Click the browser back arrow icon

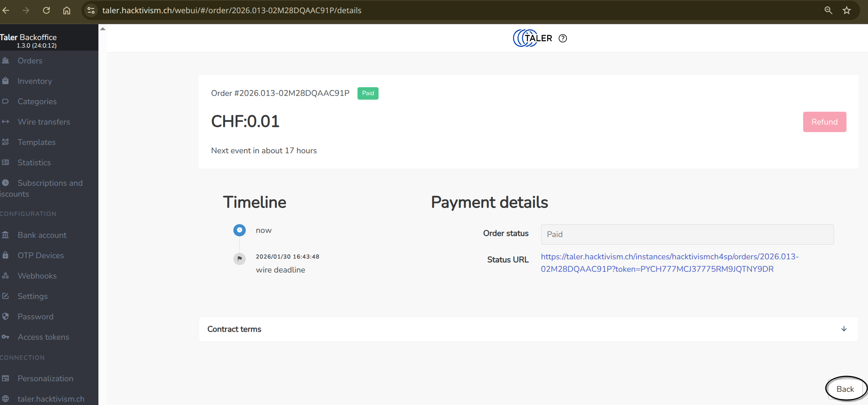point(6,10)
